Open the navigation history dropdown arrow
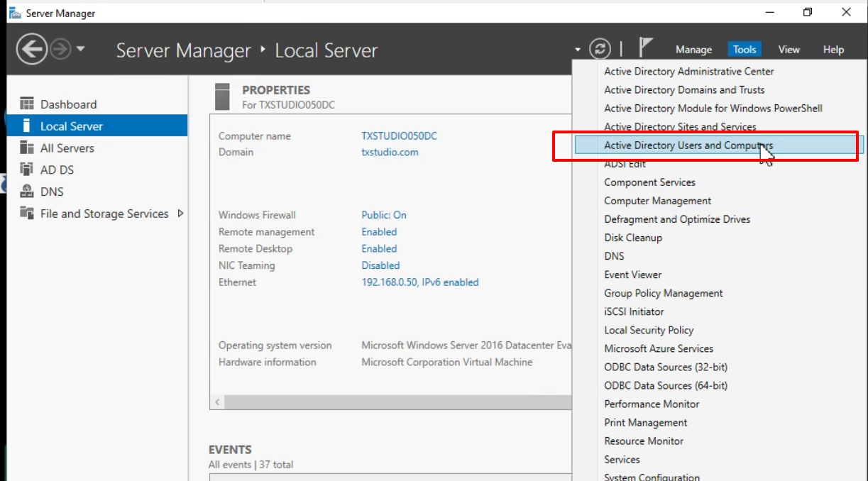 coord(80,50)
